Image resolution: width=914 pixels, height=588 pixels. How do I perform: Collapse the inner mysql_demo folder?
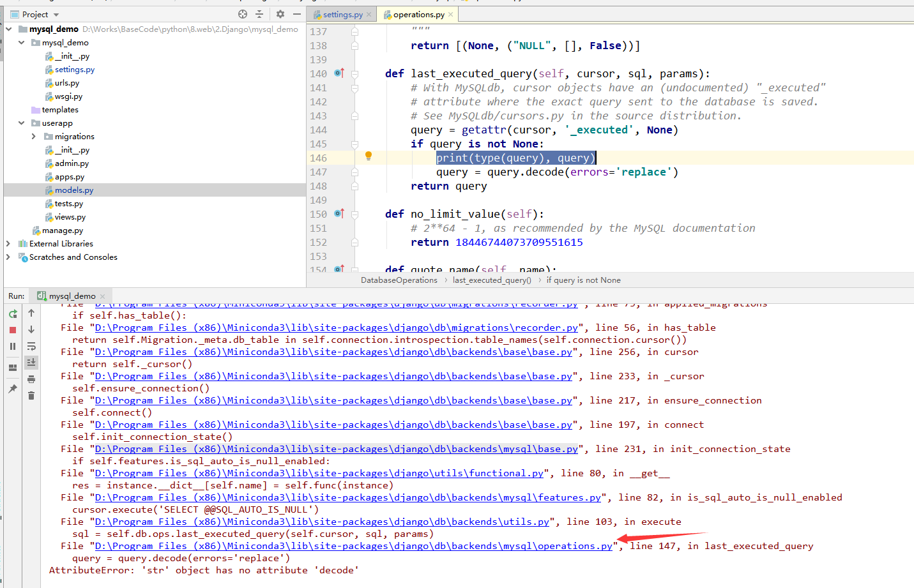click(x=22, y=43)
